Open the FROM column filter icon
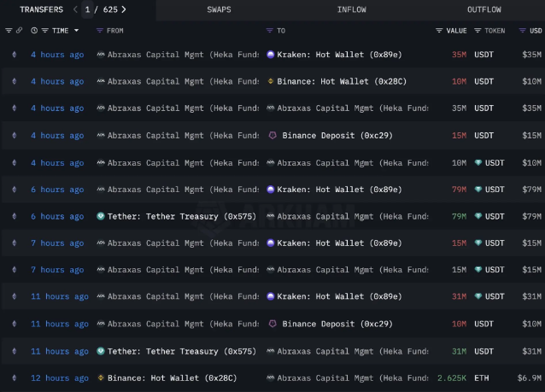This screenshot has width=545, height=392. [100, 31]
